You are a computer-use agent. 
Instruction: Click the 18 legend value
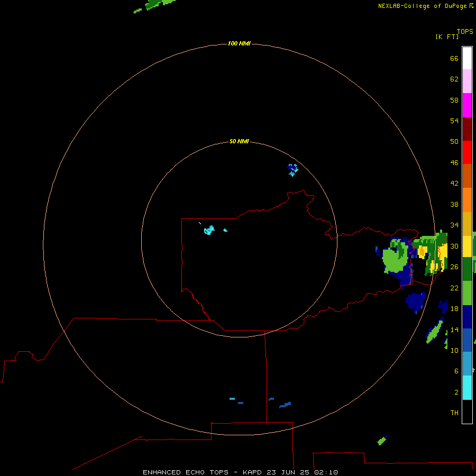pos(454,308)
